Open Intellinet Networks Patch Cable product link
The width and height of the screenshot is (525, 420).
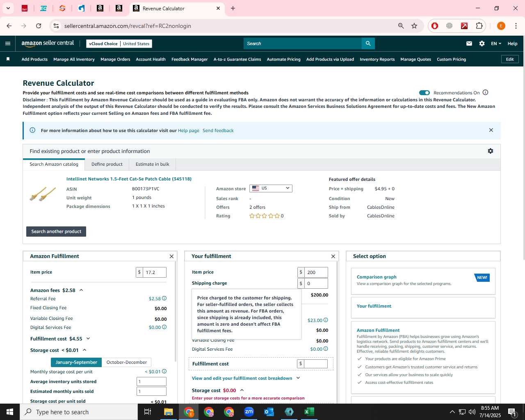(x=129, y=179)
